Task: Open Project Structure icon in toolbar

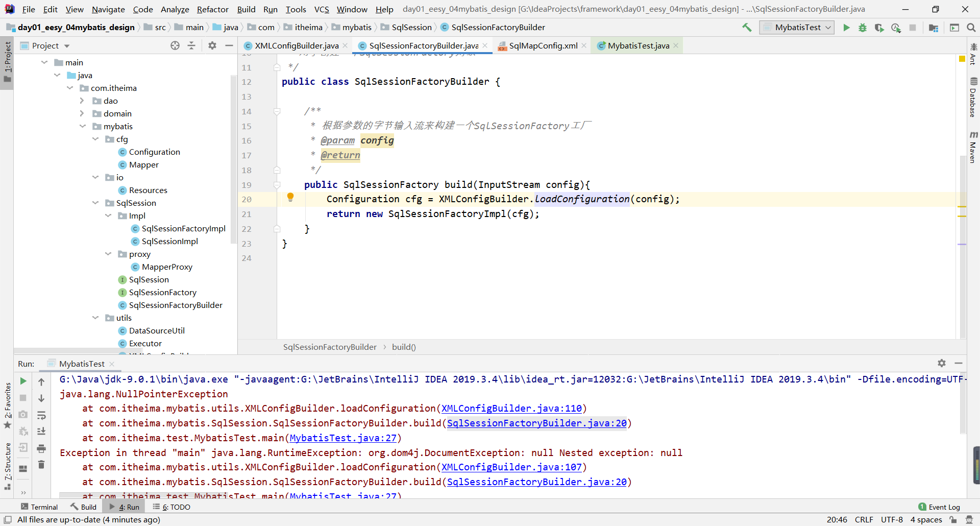Action: 934,28
